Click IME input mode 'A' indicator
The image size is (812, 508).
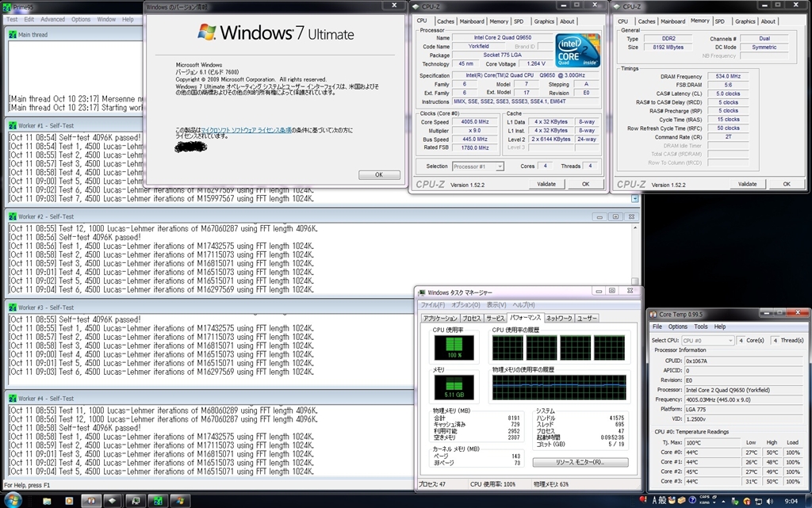coord(654,500)
